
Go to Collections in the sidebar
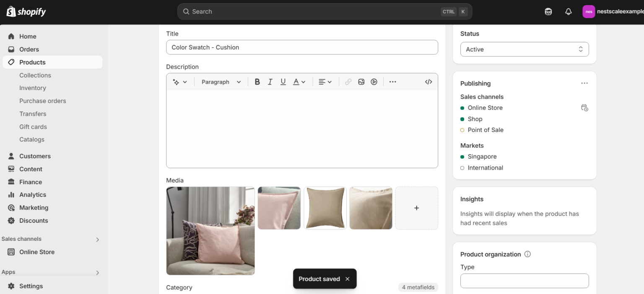click(x=35, y=75)
